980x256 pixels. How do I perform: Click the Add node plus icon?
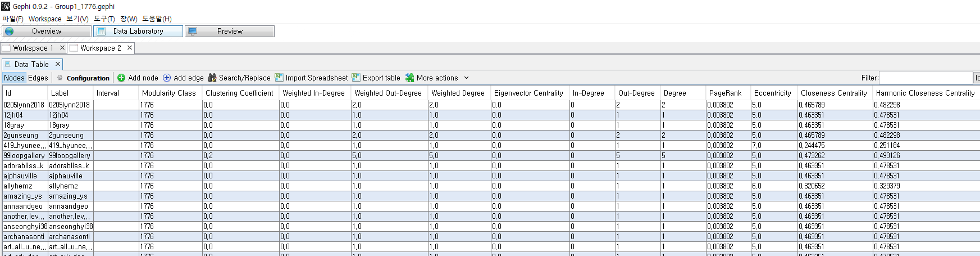pos(121,78)
